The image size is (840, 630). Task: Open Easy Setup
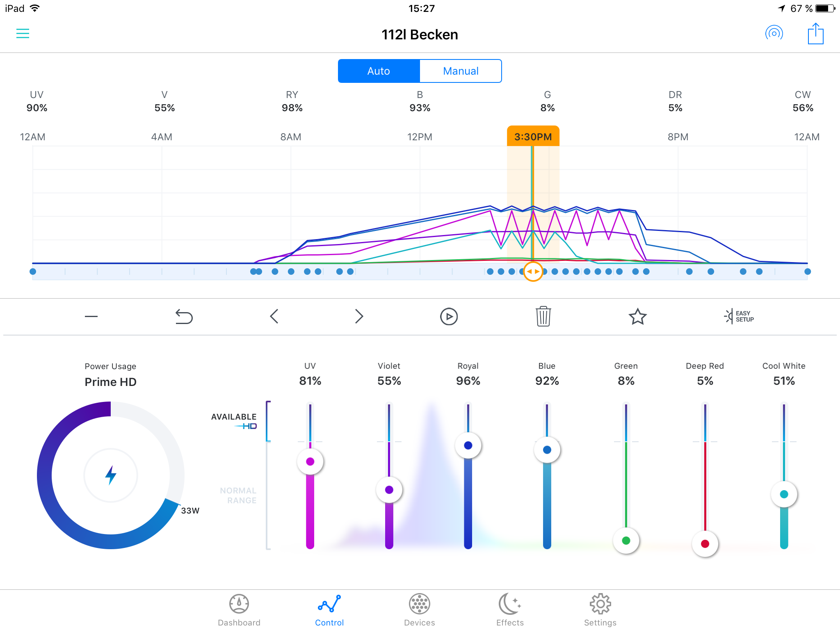(739, 316)
